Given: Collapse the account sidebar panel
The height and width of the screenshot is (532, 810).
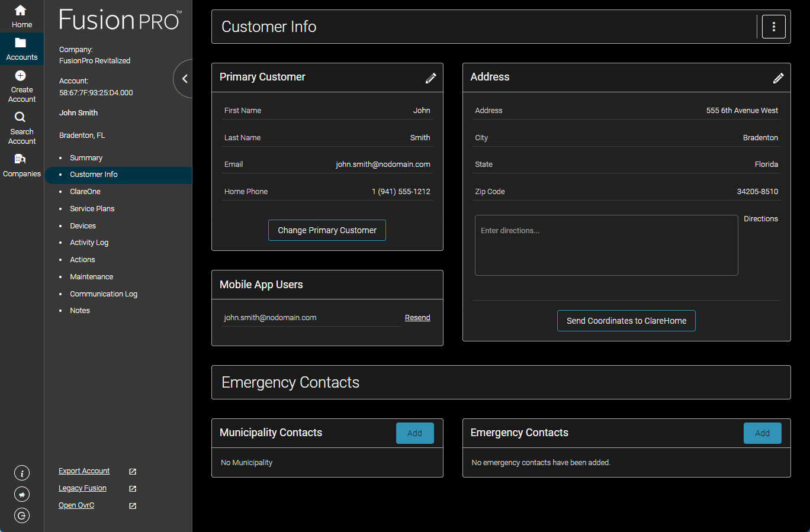Looking at the screenshot, I should pos(184,79).
